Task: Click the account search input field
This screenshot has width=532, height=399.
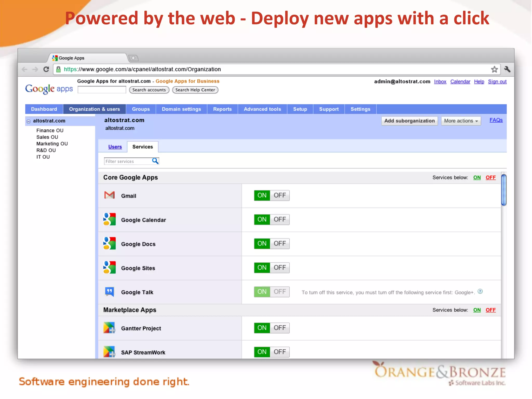Action: click(x=102, y=90)
